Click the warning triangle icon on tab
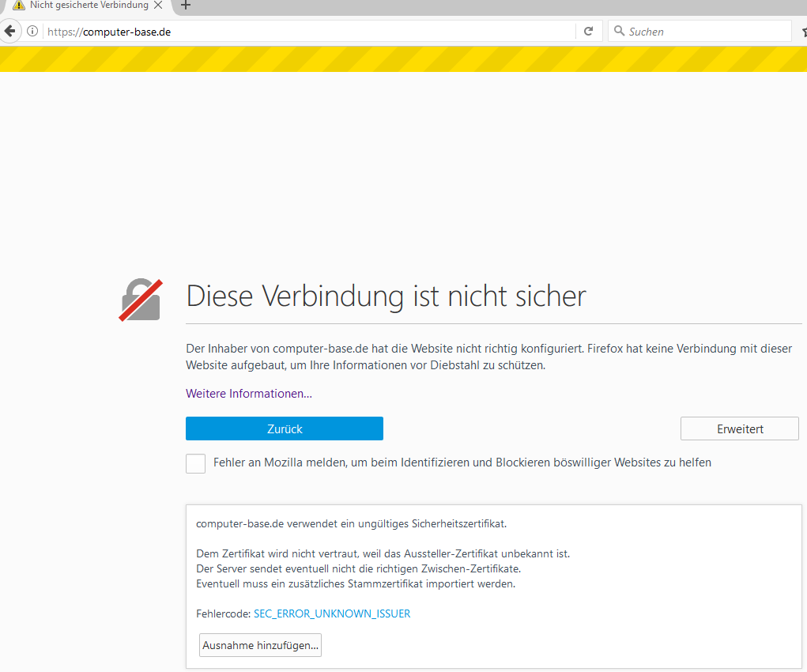Image resolution: width=807 pixels, height=672 pixels. coord(19,6)
